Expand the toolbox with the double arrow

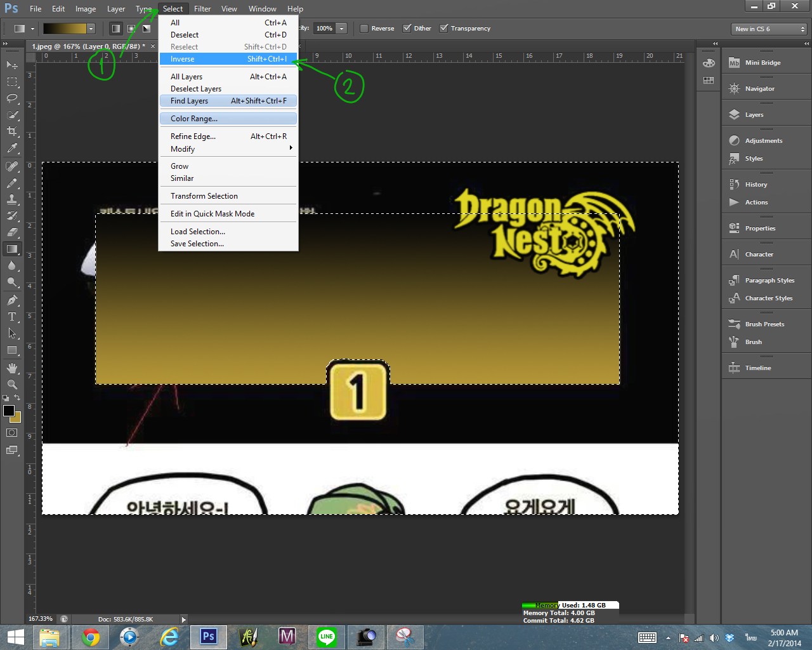(6, 44)
